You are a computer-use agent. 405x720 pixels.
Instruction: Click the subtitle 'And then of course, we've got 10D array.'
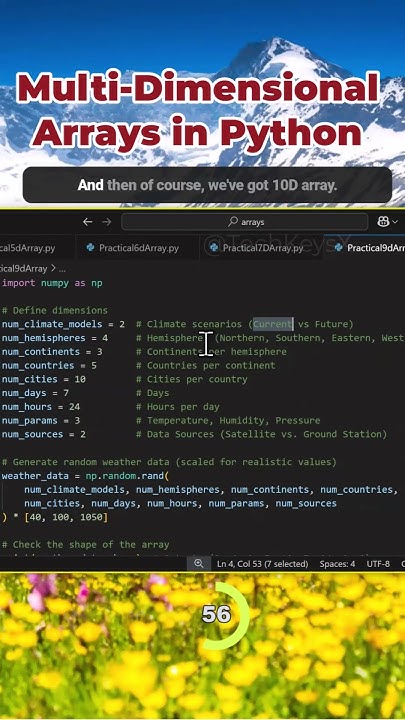pyautogui.click(x=207, y=186)
